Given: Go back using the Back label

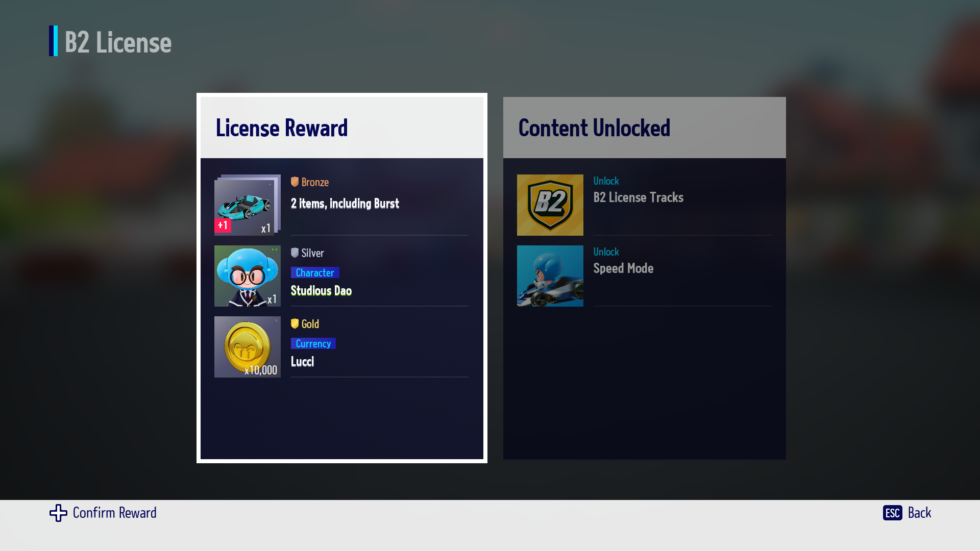Looking at the screenshot, I should 919,513.
